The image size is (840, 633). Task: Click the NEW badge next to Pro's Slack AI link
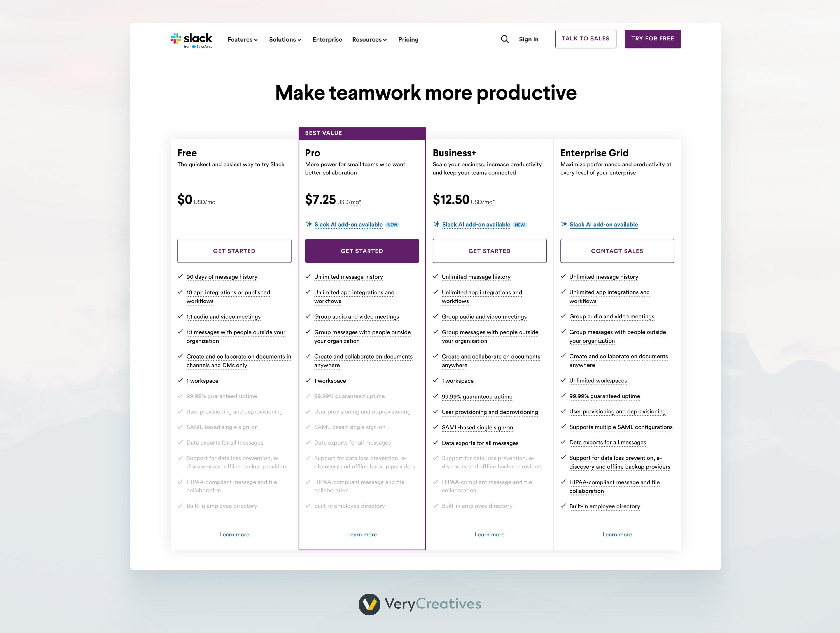point(392,225)
